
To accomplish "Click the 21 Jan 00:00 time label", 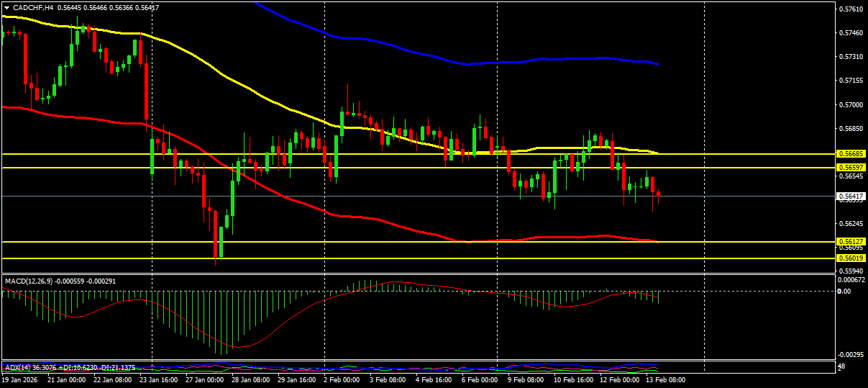I will [x=66, y=379].
